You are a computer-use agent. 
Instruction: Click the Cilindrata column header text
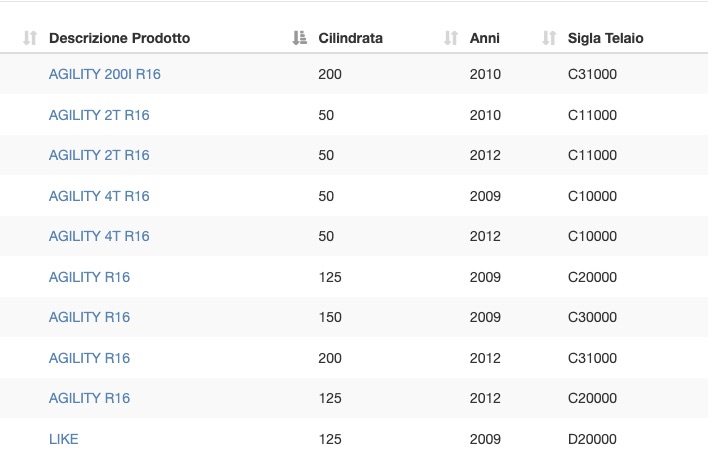coord(350,38)
